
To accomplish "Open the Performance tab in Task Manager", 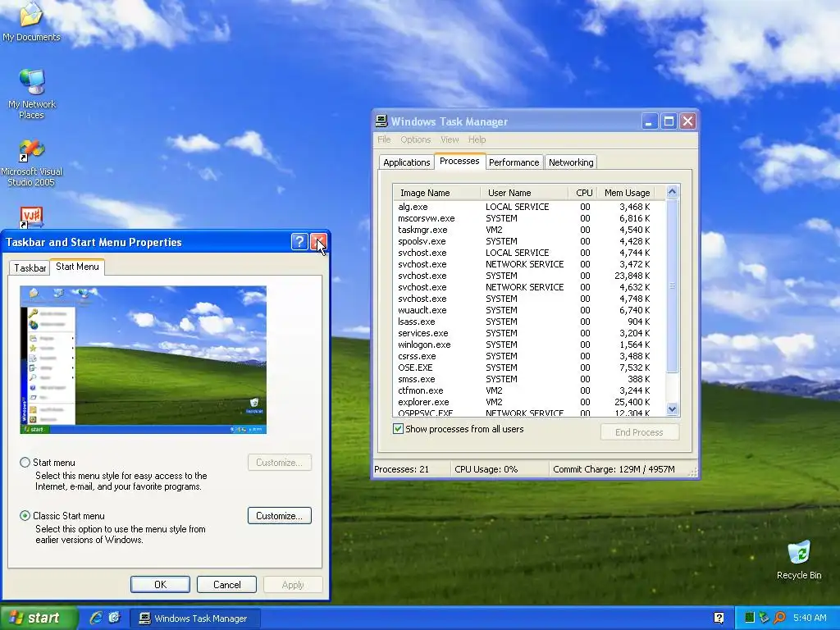I will pos(514,162).
